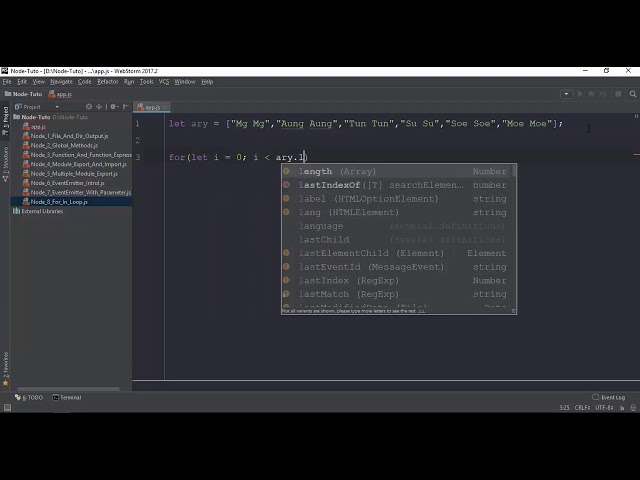Pick lastIndexOf suggestion in completion popup
The width and height of the screenshot is (640, 480).
(x=329, y=185)
